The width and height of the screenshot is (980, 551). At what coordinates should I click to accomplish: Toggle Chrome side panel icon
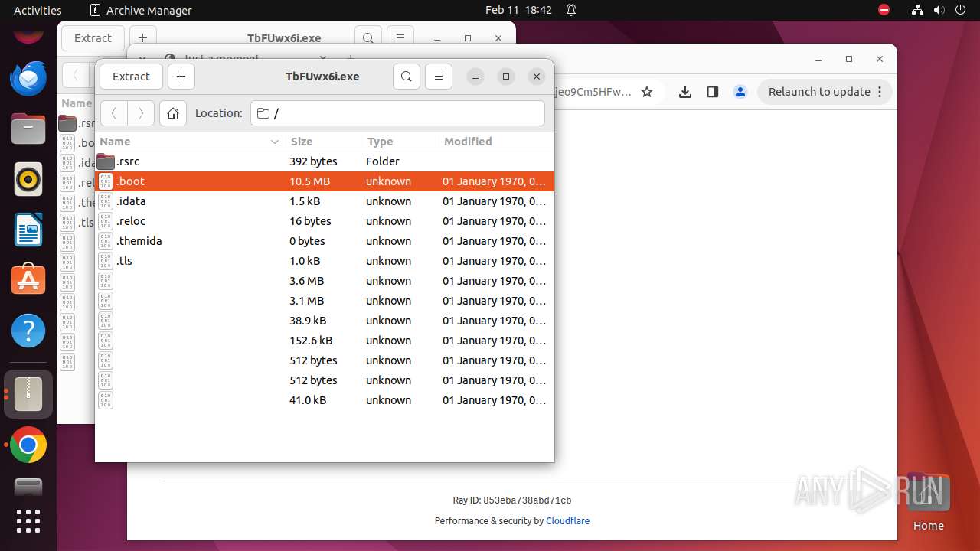(x=713, y=92)
